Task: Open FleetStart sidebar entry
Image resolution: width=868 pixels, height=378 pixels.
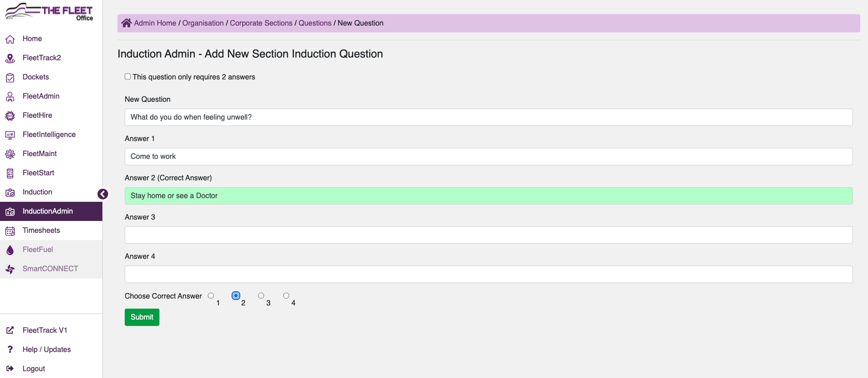Action: click(51, 173)
